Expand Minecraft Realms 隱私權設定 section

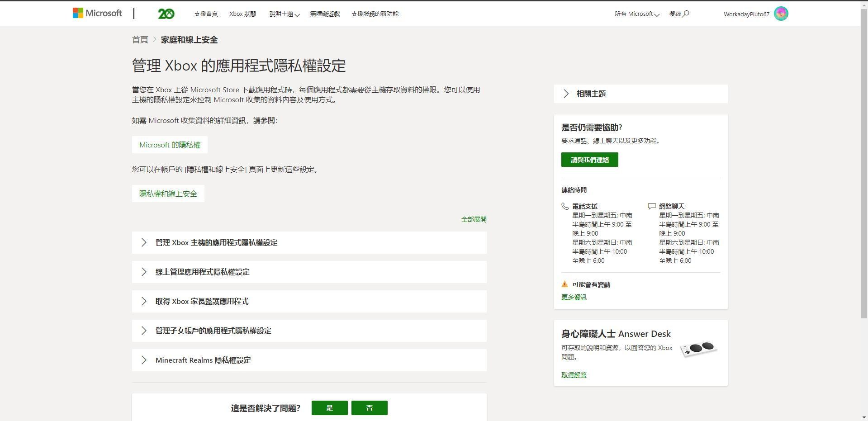309,360
